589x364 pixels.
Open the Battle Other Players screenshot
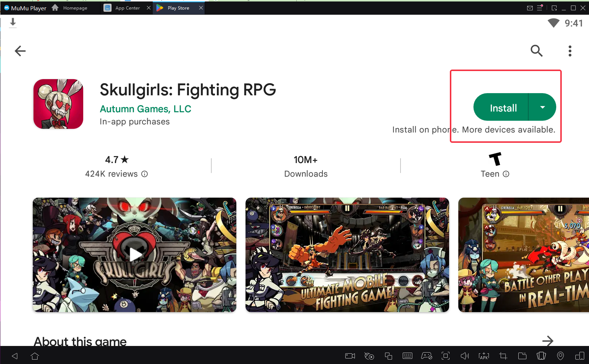tap(523, 255)
